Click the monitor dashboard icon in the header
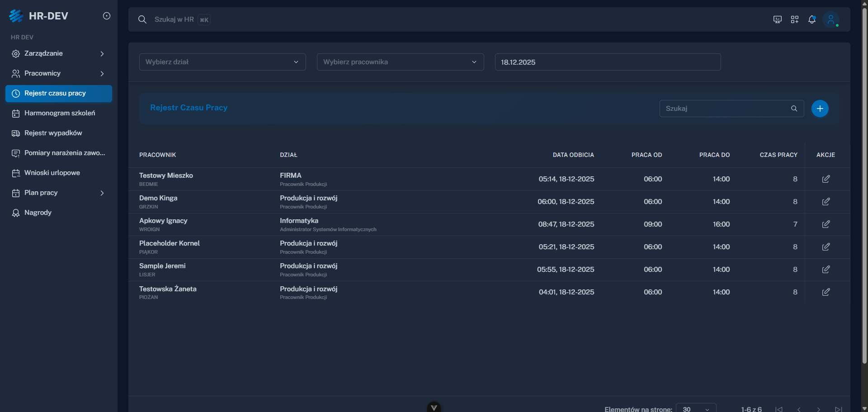Screen dimensions: 868x412 777,19
